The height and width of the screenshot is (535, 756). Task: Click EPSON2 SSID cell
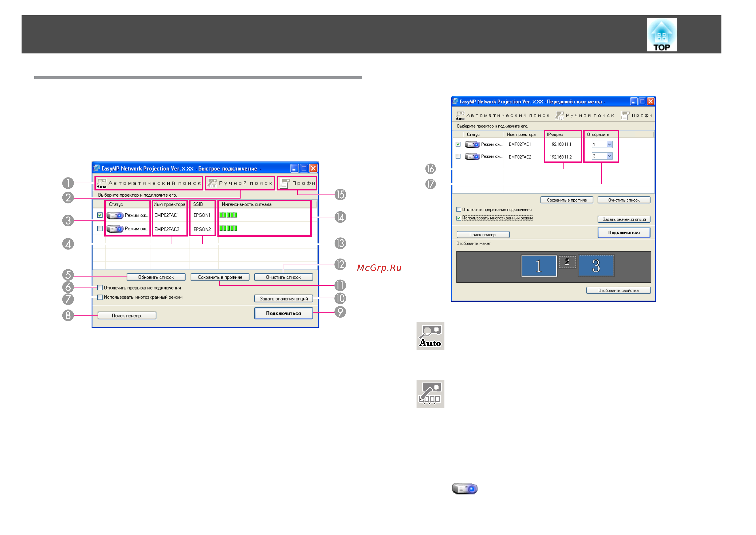pos(202,229)
